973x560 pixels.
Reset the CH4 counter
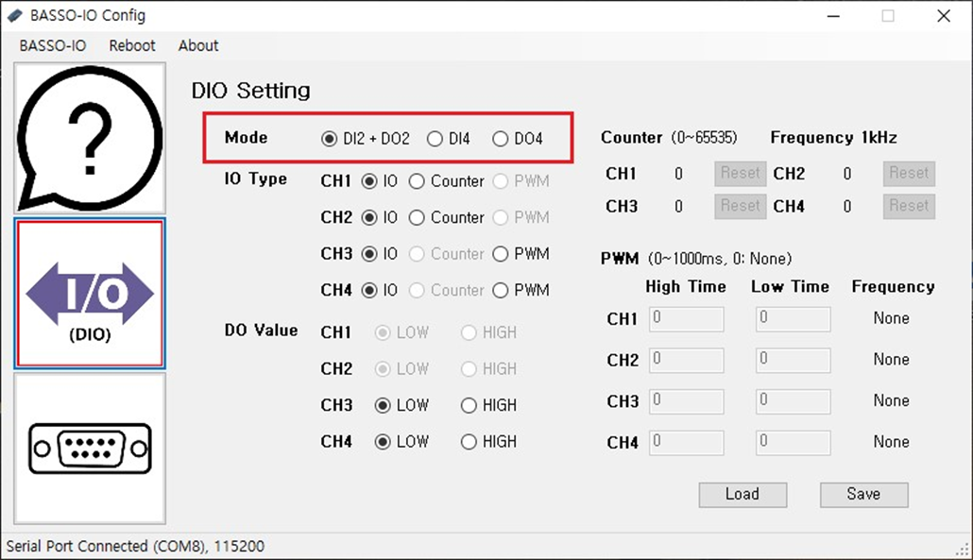pos(909,207)
